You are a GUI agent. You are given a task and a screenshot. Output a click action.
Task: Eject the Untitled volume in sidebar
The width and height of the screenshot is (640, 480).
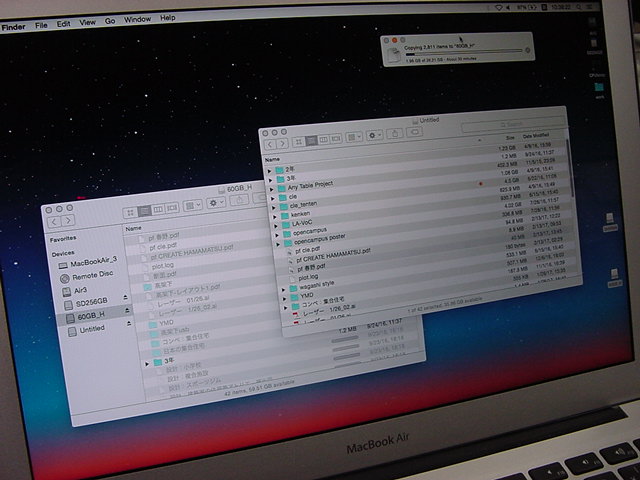[x=129, y=324]
